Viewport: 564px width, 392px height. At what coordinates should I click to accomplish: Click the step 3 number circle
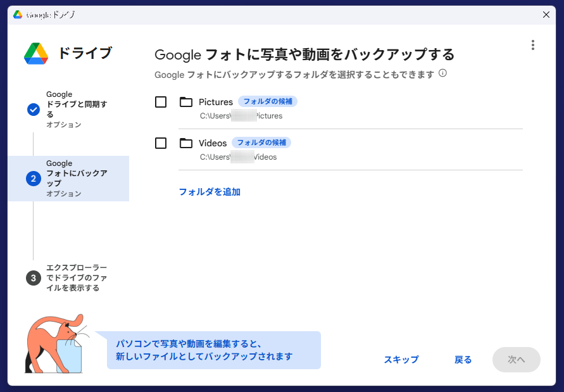[34, 277]
